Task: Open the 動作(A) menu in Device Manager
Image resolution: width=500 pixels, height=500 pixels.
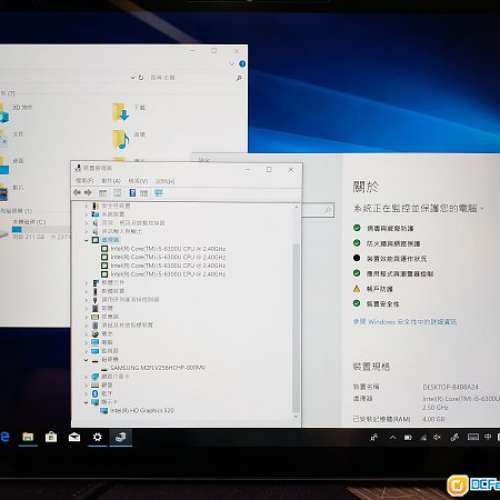Action: [x=111, y=181]
